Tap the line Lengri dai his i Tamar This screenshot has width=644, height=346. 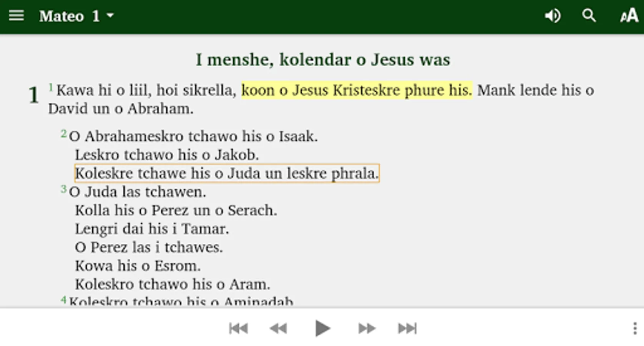click(152, 229)
